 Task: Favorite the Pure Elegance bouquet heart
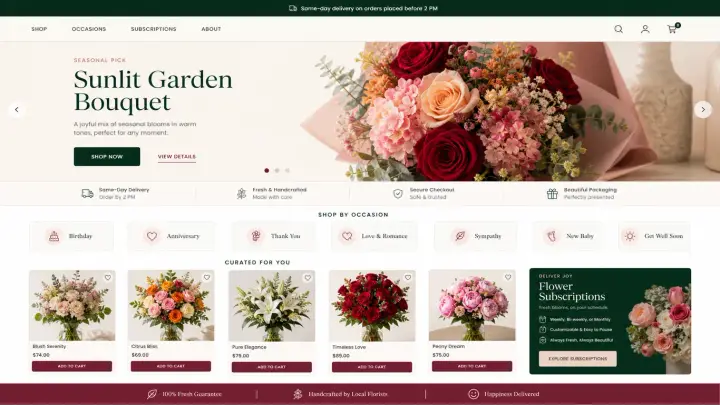click(x=308, y=278)
